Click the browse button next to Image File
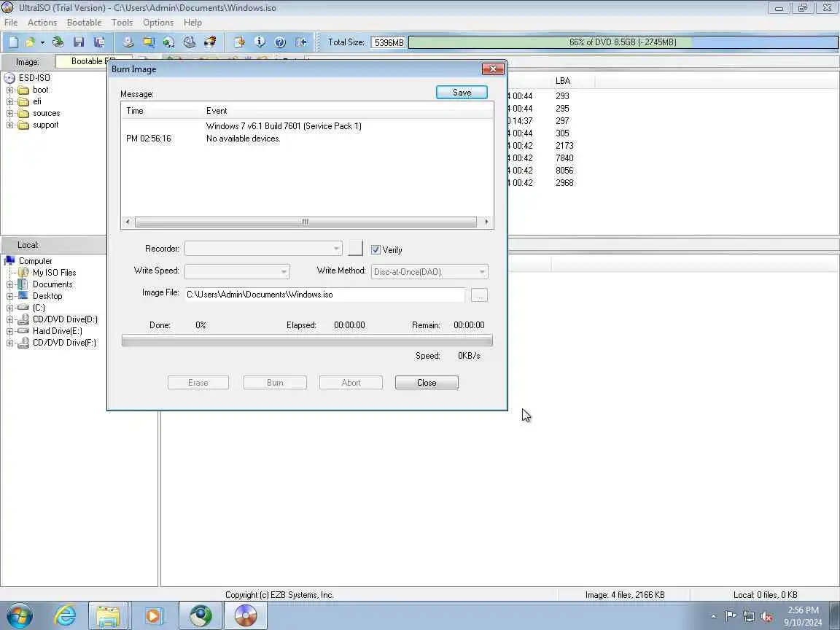This screenshot has height=630, width=840. click(480, 295)
